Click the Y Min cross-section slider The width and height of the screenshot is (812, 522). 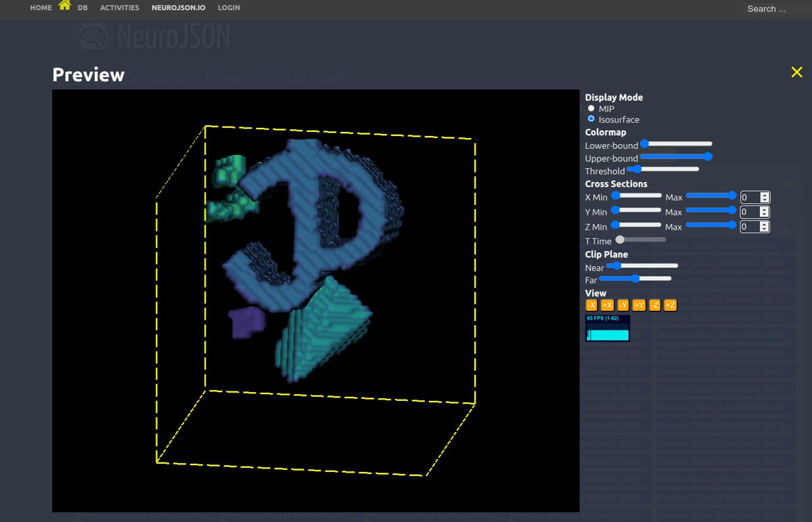pos(636,211)
